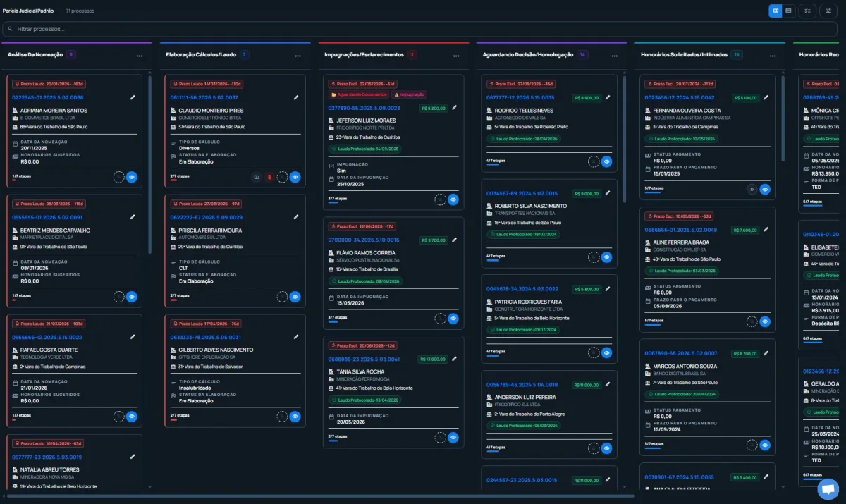
Task: Switch to list table view
Action: pyautogui.click(x=789, y=11)
